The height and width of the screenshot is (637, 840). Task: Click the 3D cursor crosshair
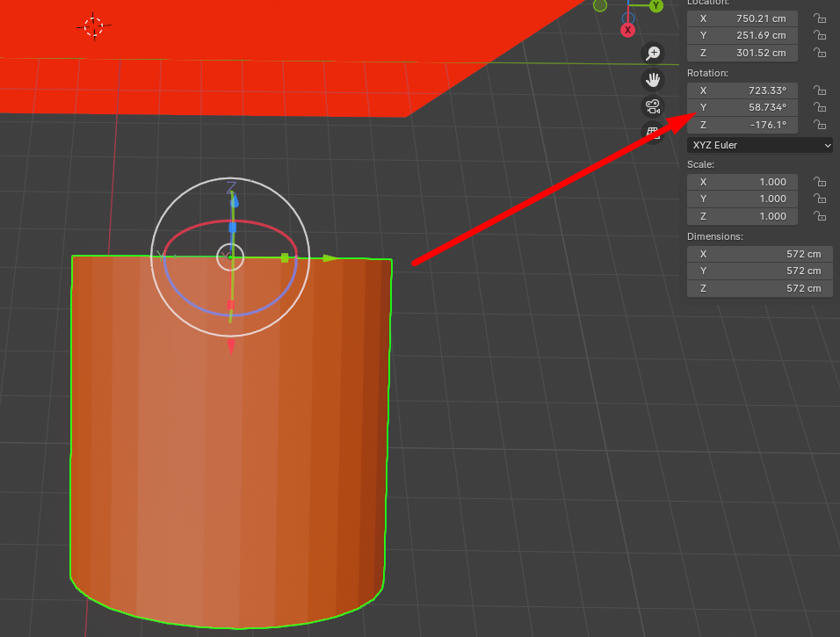tap(94, 25)
